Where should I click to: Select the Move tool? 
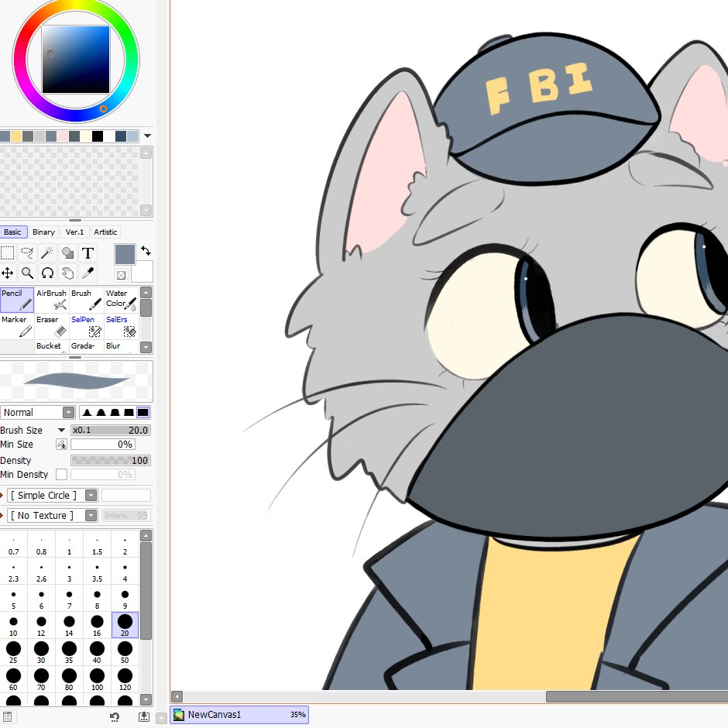[x=8, y=273]
